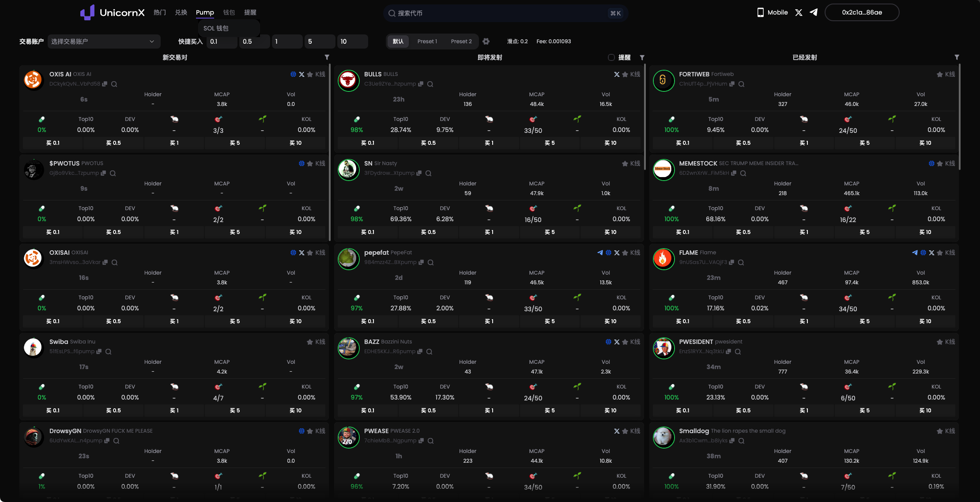The width and height of the screenshot is (980, 502).
Task: Copy the OXIS AI contract address
Action: point(105,84)
